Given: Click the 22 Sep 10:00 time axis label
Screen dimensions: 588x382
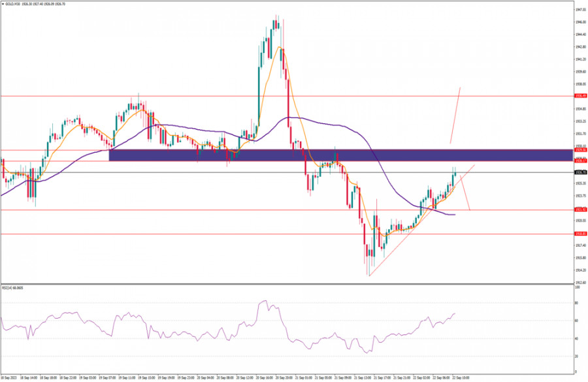Looking at the screenshot, I should (461, 378).
